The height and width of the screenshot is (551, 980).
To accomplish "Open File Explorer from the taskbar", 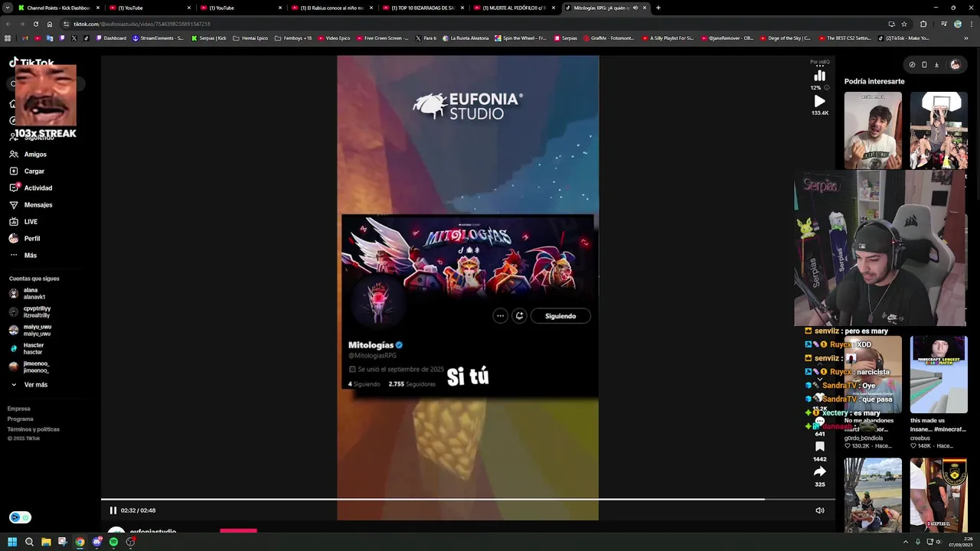I will pos(46,542).
